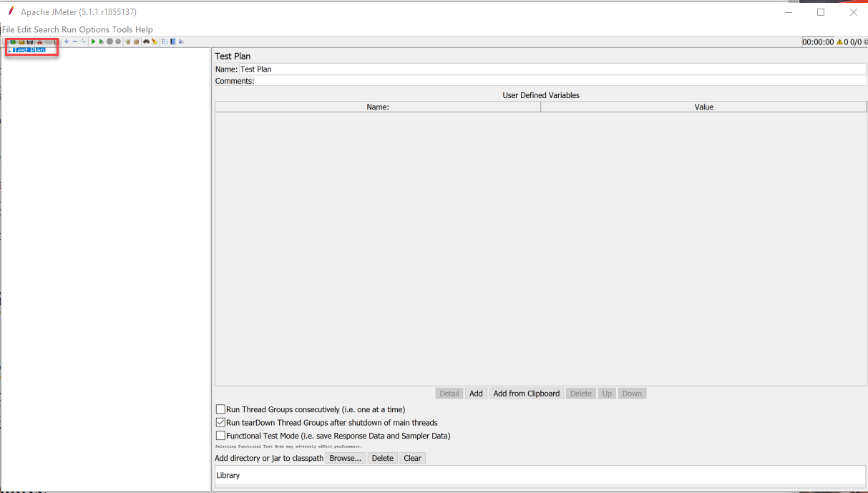Viewport: 868px width, 493px height.
Task: Collapse all tree nodes with minus icon
Action: pos(74,42)
